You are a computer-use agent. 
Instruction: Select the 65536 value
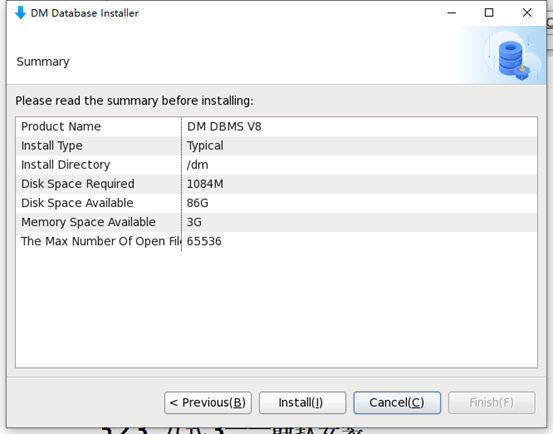click(204, 241)
